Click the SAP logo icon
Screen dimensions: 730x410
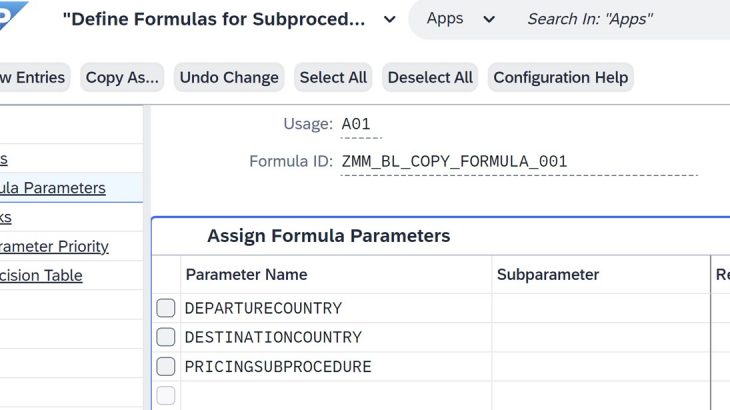(14, 14)
